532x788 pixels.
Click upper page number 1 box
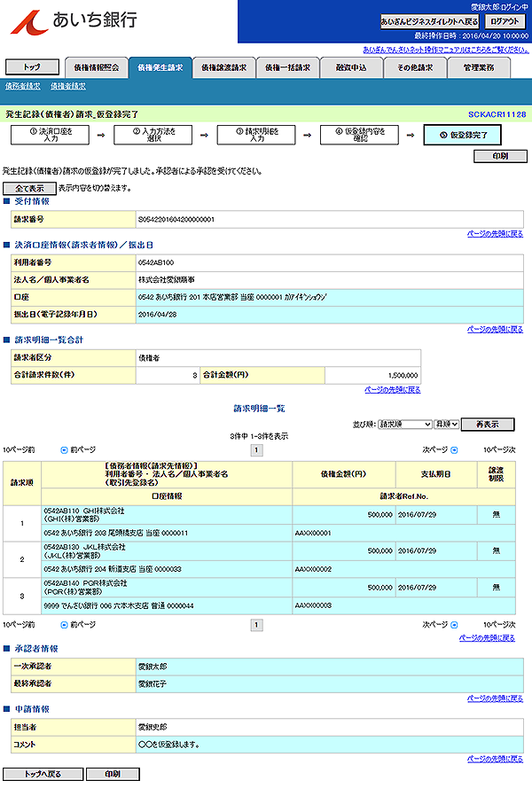coord(257,450)
